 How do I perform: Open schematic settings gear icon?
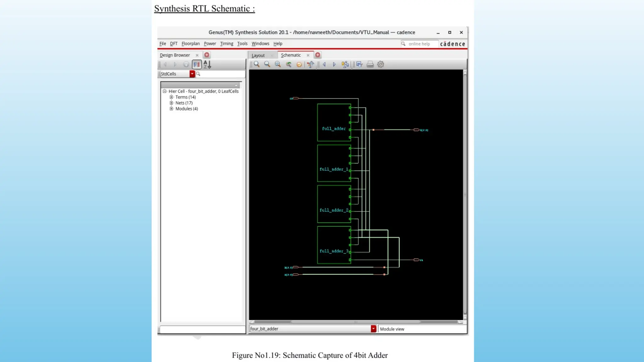click(x=380, y=64)
